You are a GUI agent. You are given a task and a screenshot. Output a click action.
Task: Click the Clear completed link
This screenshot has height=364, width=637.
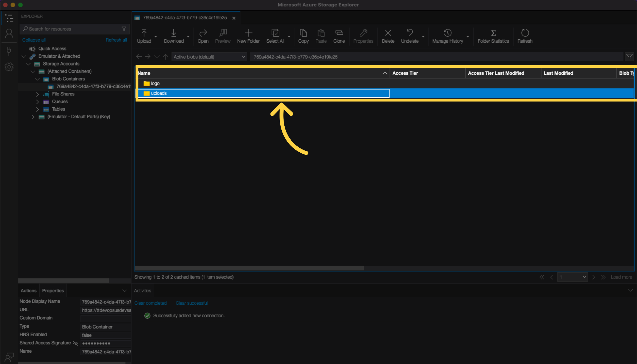pyautogui.click(x=151, y=303)
